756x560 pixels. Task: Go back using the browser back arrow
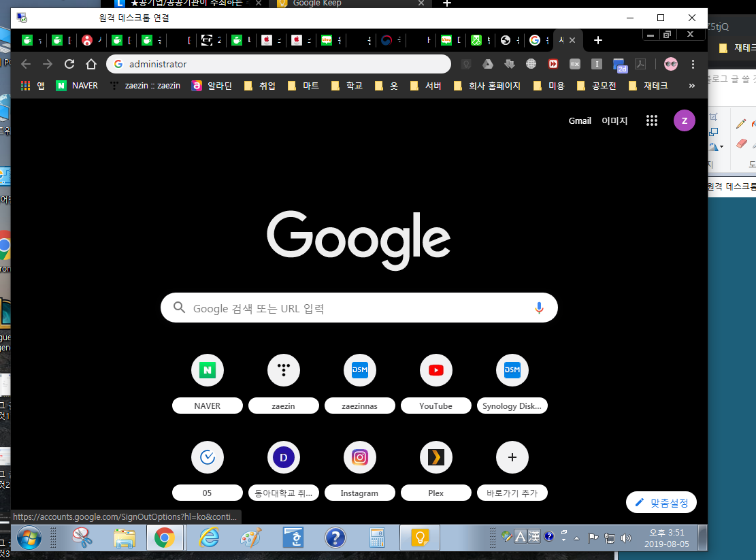pos(26,64)
